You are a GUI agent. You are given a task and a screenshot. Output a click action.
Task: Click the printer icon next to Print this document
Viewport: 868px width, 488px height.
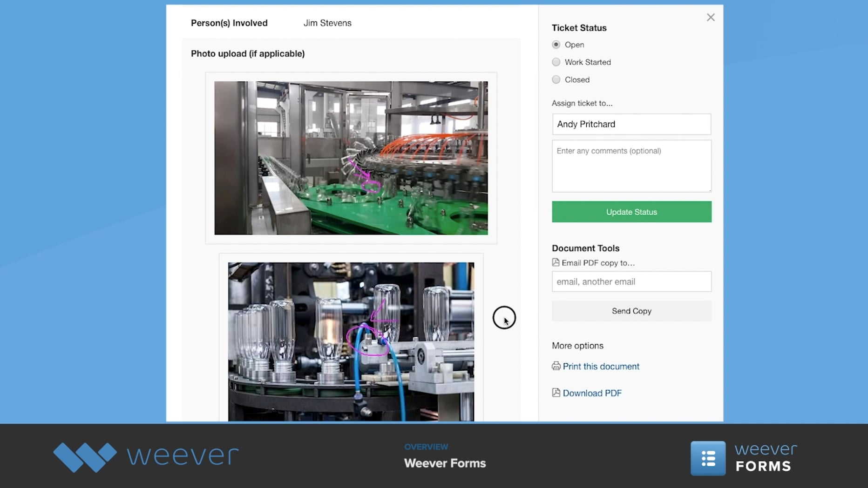pos(556,366)
